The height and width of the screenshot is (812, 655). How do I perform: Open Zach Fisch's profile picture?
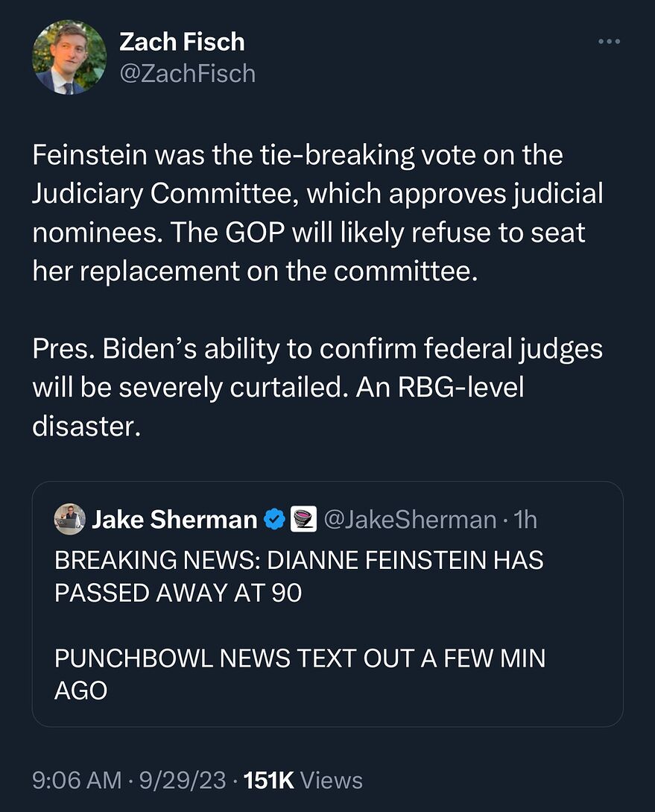[x=69, y=57]
